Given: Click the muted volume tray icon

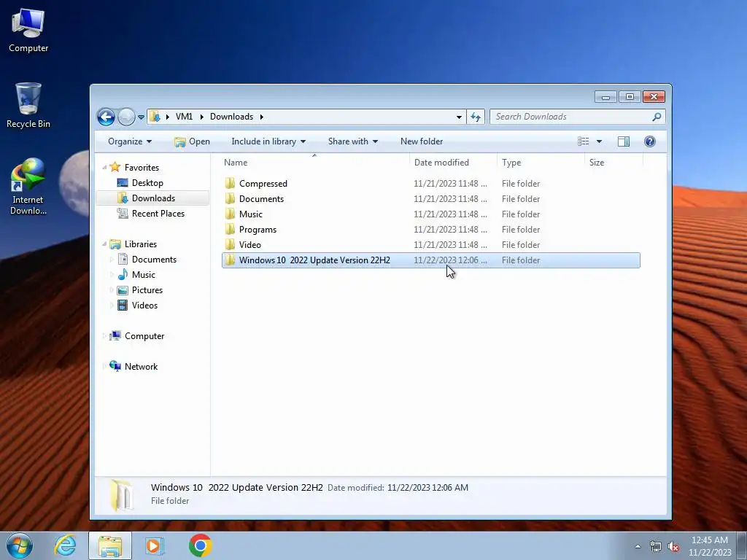Looking at the screenshot, I should (673, 546).
